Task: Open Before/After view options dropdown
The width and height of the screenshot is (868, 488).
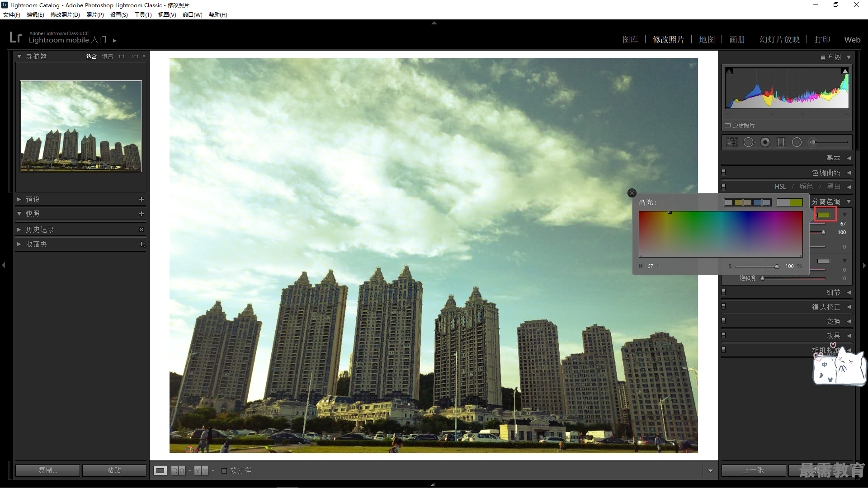Action: pos(213,471)
